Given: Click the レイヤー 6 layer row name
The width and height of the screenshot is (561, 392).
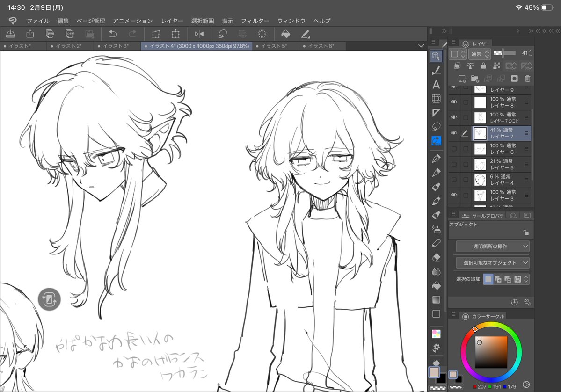Looking at the screenshot, I should tap(502, 152).
